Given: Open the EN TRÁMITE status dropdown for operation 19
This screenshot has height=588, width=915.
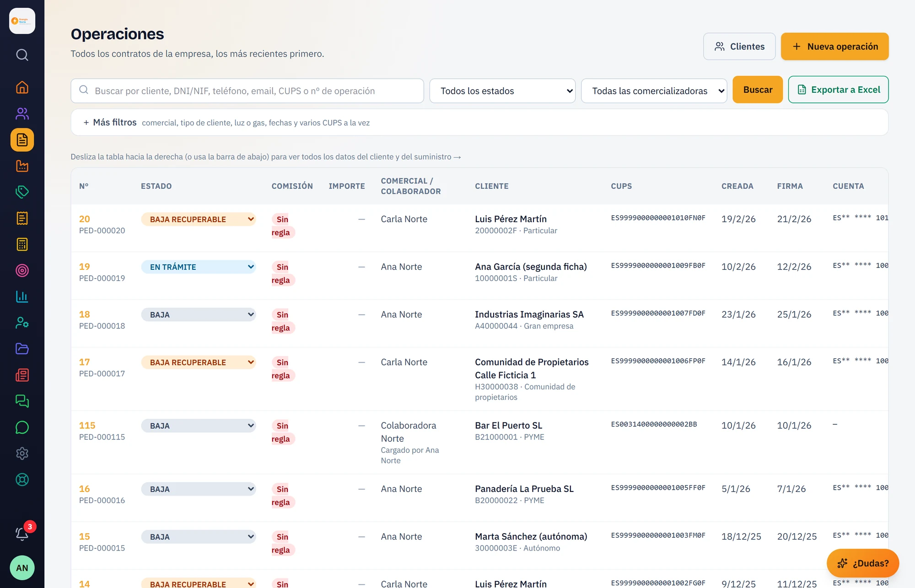Looking at the screenshot, I should [198, 267].
